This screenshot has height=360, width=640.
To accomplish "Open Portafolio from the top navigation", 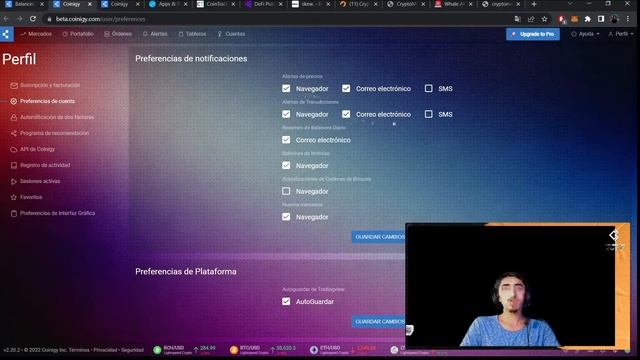I will 78,34.
